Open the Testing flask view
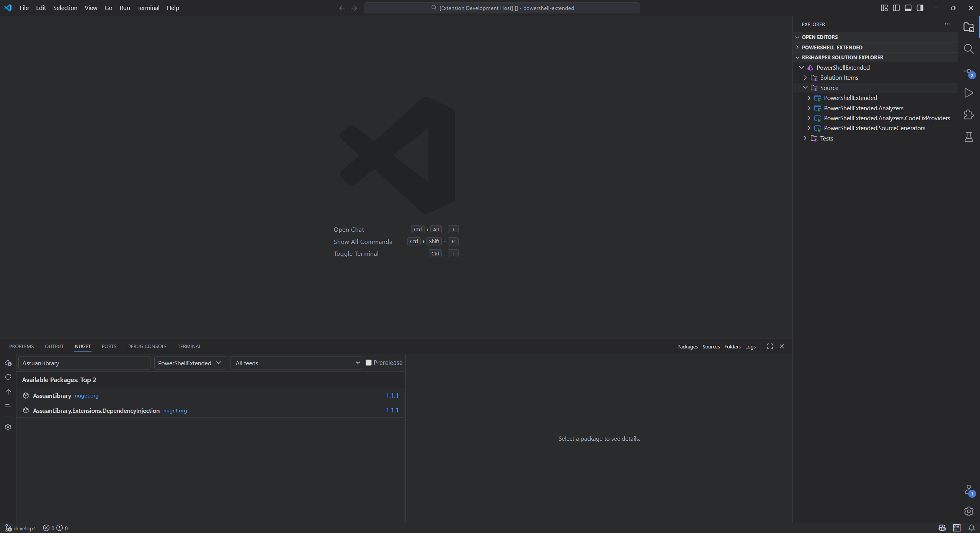 969,137
